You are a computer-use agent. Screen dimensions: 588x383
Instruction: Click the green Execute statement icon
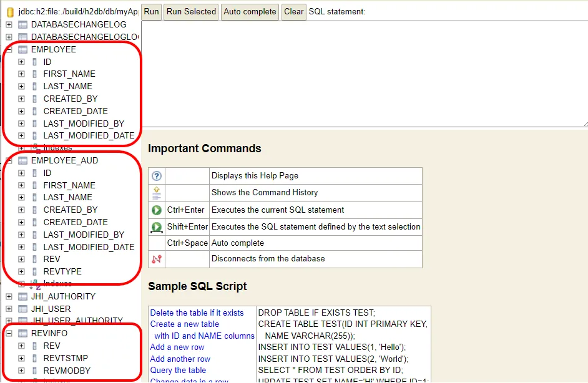click(157, 210)
